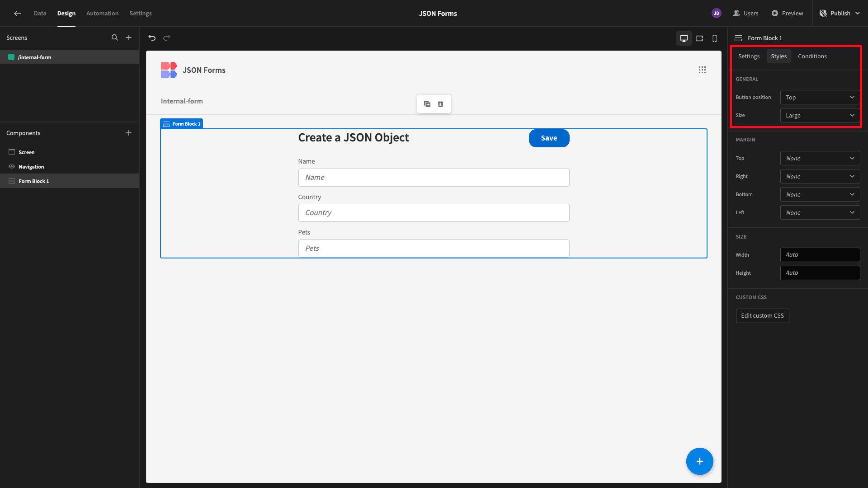Switch to the Data tab

[x=40, y=14]
